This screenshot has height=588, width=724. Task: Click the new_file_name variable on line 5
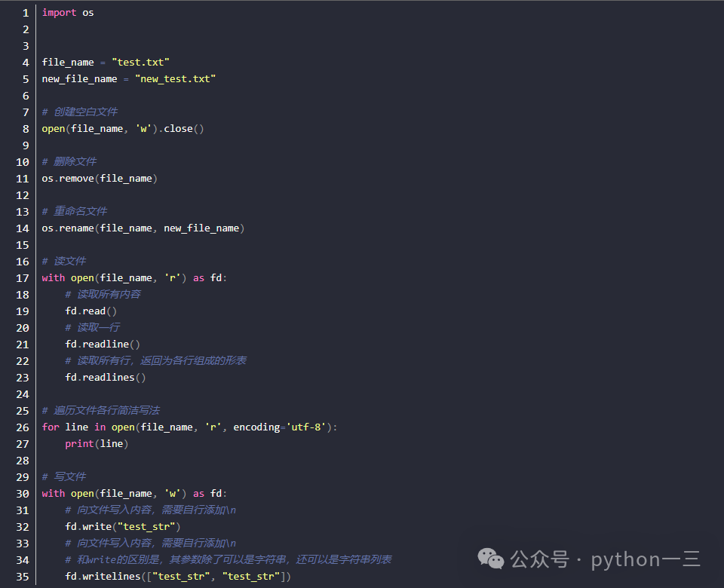click(79, 79)
